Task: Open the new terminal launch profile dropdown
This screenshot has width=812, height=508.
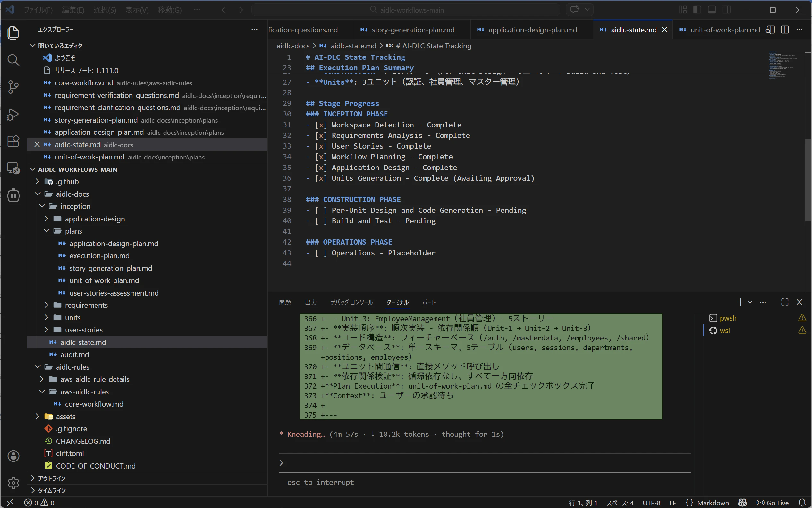Action: 750,302
